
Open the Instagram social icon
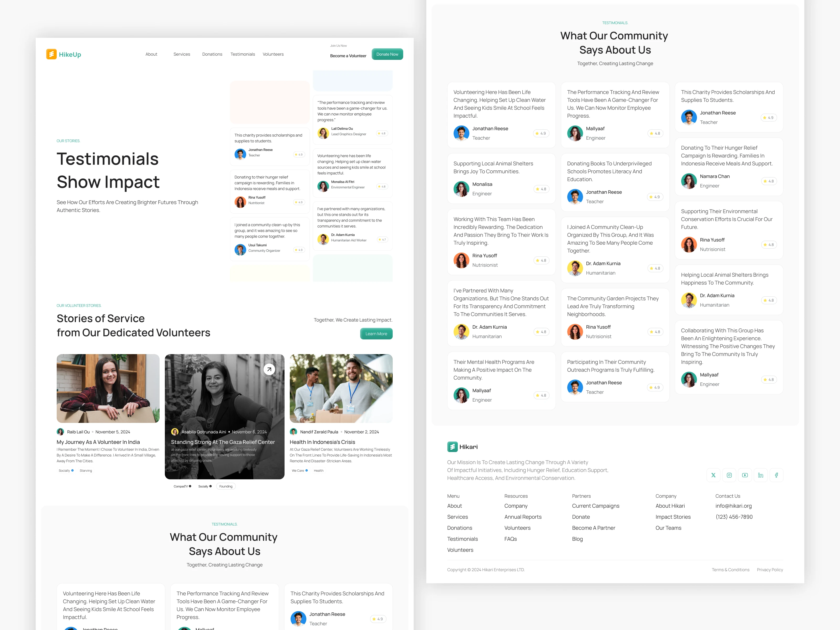pos(729,475)
